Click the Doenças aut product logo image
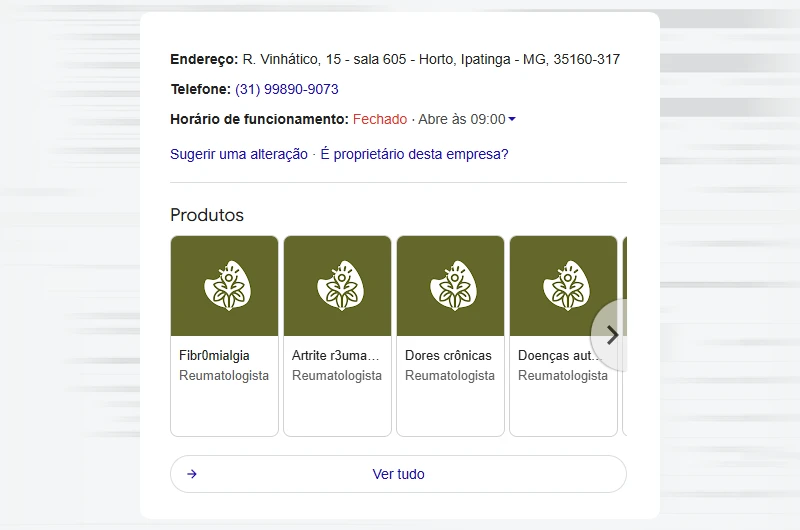 [563, 286]
